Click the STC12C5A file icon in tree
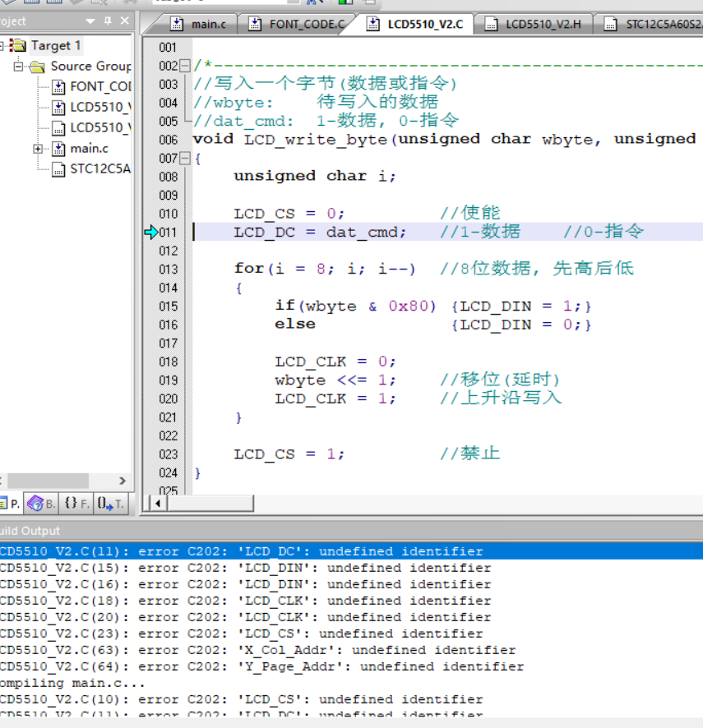703x728 pixels. (58, 169)
